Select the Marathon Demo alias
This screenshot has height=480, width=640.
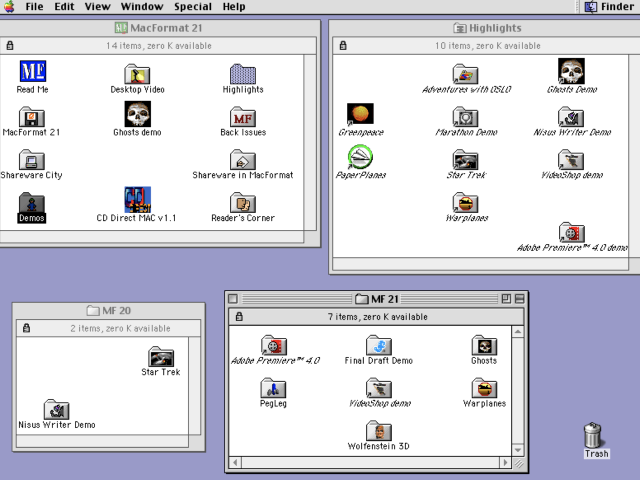pos(465,117)
